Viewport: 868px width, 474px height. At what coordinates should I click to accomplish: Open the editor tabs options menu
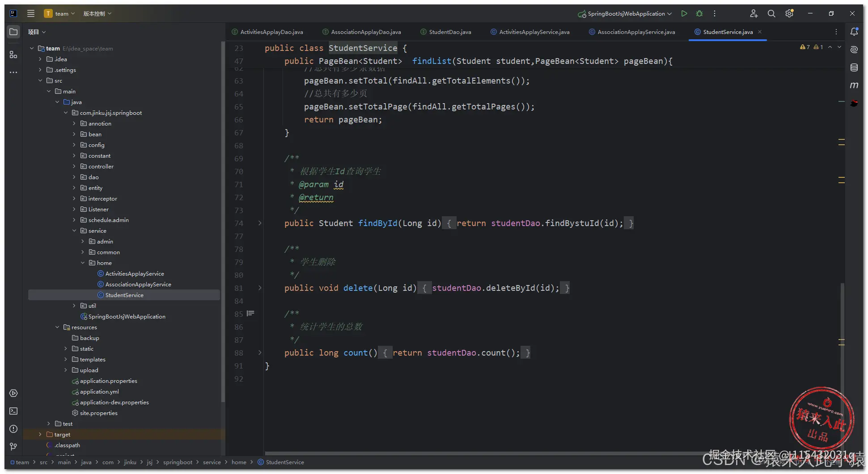(836, 32)
